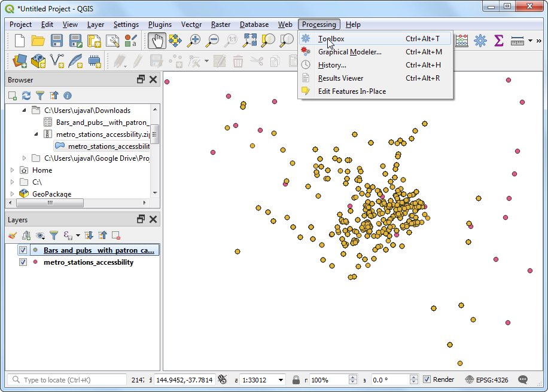Click Zoom Full extent arrows icon
The image size is (548, 392).
tap(249, 41)
